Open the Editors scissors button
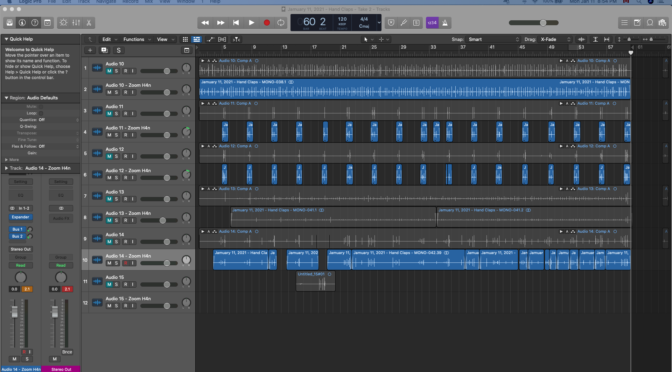Image resolution: width=672 pixels, height=372 pixels. (x=89, y=23)
